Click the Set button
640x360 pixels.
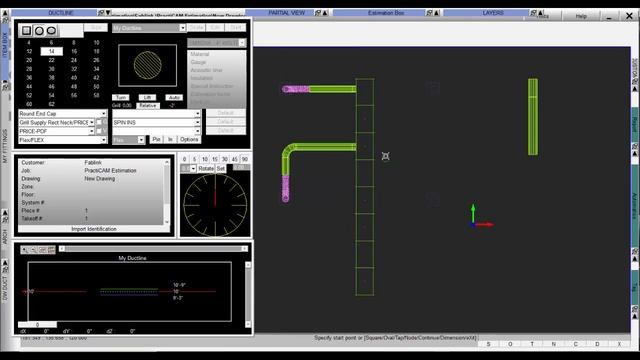pyautogui.click(x=221, y=169)
